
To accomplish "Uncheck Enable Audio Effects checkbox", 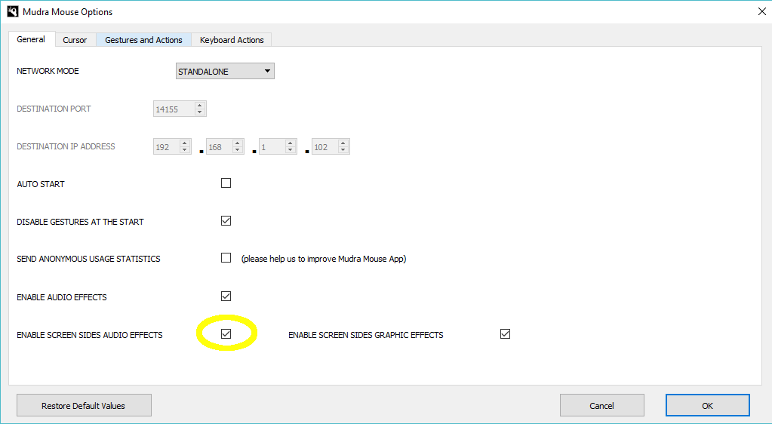I will click(226, 296).
